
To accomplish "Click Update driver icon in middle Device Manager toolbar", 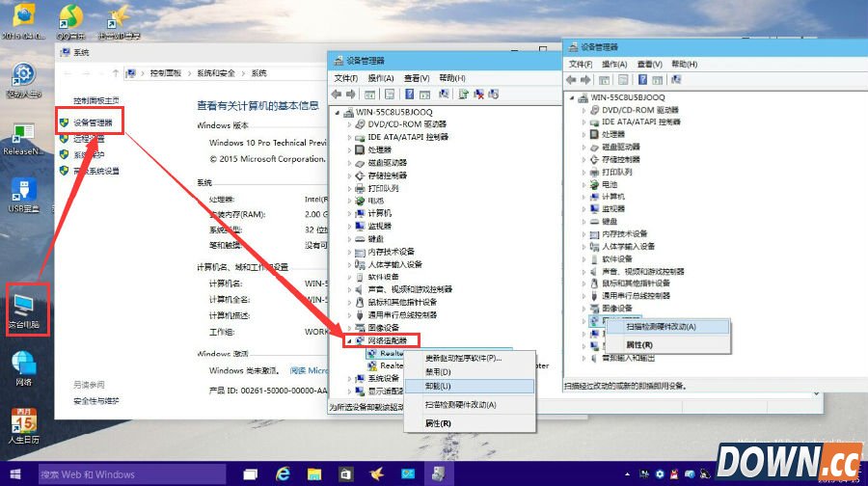I will pyautogui.click(x=463, y=94).
